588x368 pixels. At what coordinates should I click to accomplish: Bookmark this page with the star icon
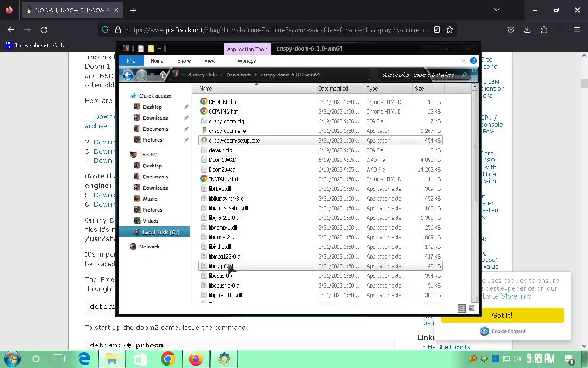(x=450, y=29)
